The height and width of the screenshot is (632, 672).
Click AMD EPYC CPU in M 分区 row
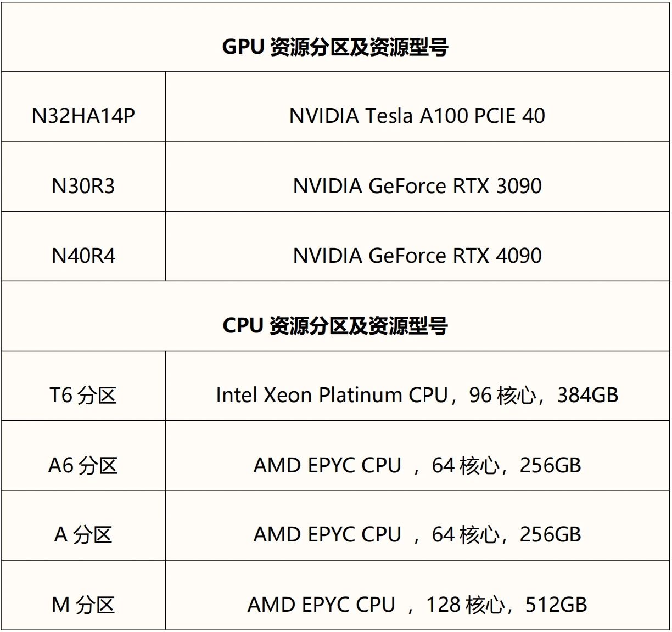pos(321,605)
